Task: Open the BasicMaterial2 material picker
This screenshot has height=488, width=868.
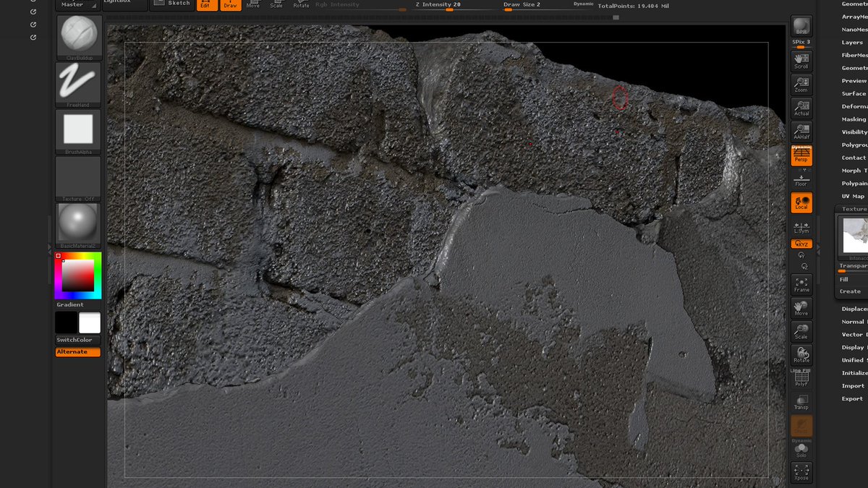Action: pyautogui.click(x=78, y=226)
